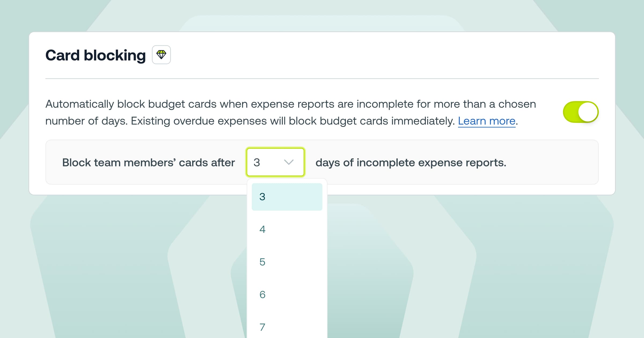Image resolution: width=644 pixels, height=338 pixels.
Task: Pick 5 days from the dropdown options
Action: (287, 262)
